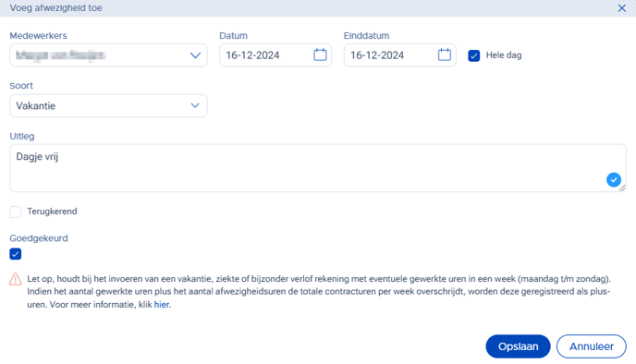
Task: Follow the hier link for more information
Action: pyautogui.click(x=162, y=305)
